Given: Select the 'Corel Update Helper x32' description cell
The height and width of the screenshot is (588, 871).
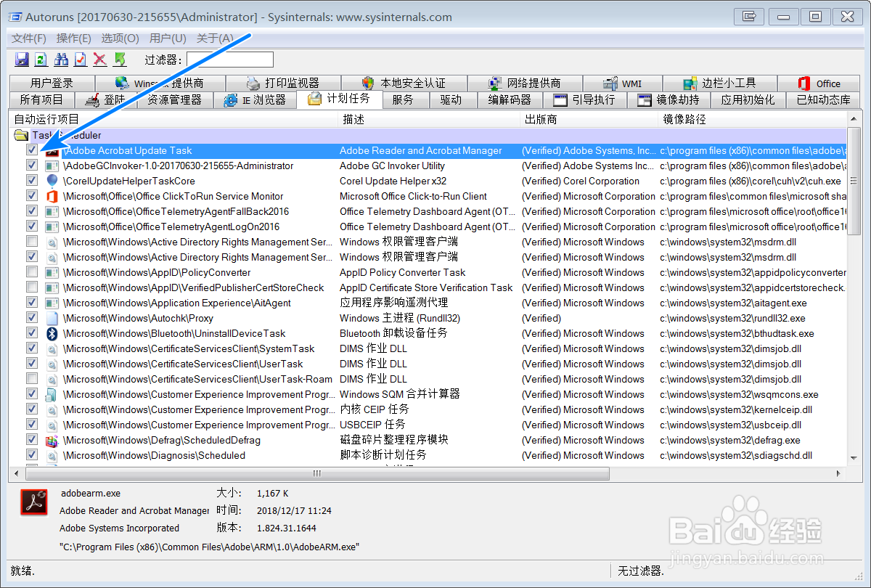Looking at the screenshot, I should (393, 181).
